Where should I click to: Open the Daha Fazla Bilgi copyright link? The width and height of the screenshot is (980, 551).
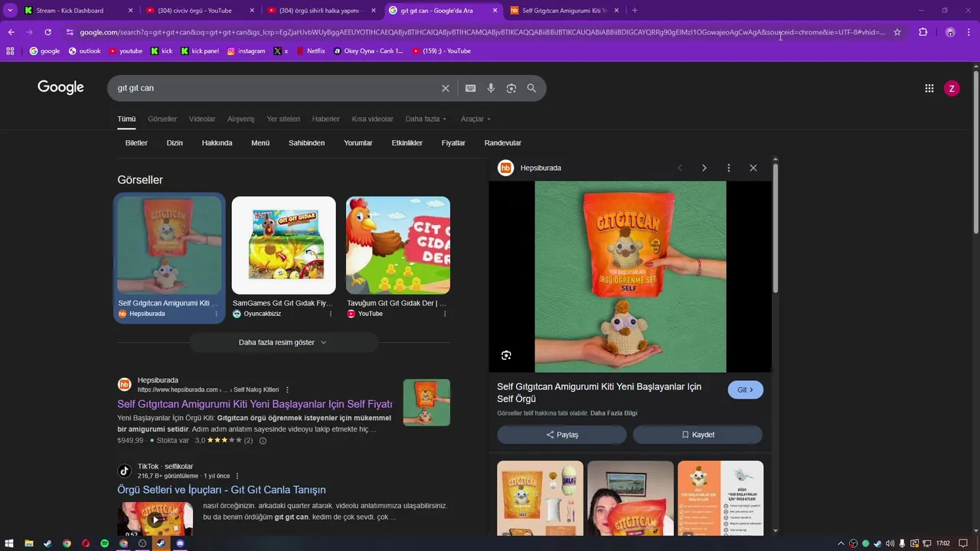pyautogui.click(x=613, y=413)
